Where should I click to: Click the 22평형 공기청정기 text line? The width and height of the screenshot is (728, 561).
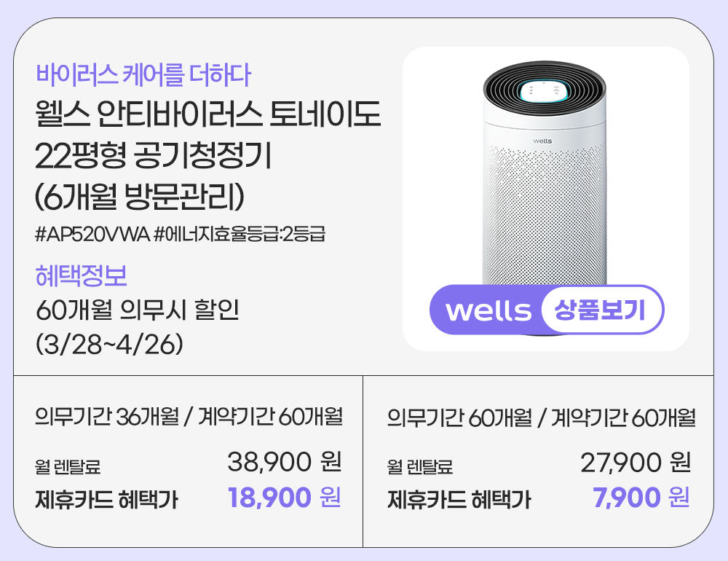coord(153,155)
